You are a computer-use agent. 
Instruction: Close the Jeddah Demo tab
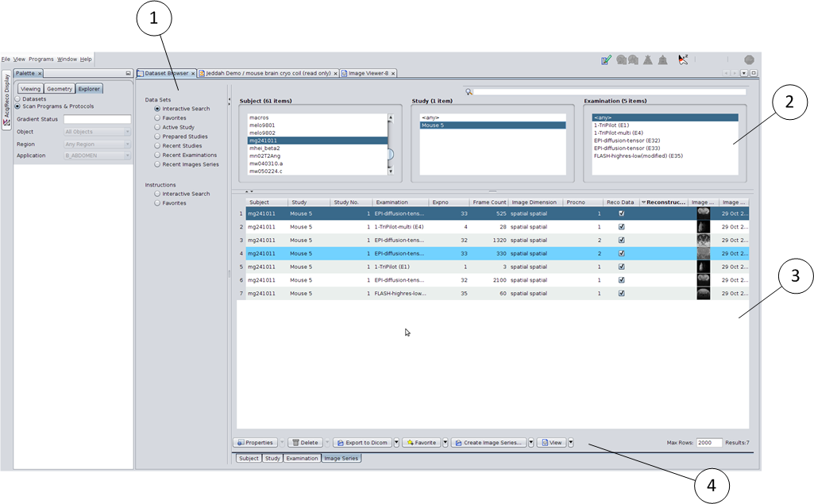(x=335, y=74)
